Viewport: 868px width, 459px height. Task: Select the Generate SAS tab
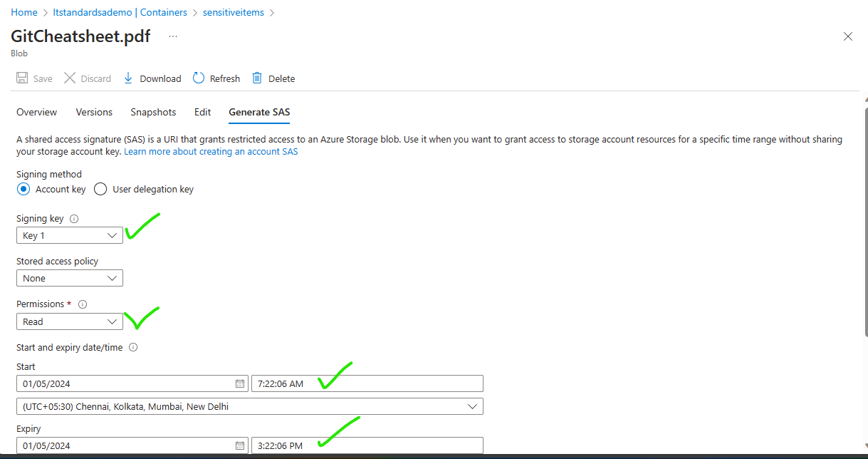259,112
